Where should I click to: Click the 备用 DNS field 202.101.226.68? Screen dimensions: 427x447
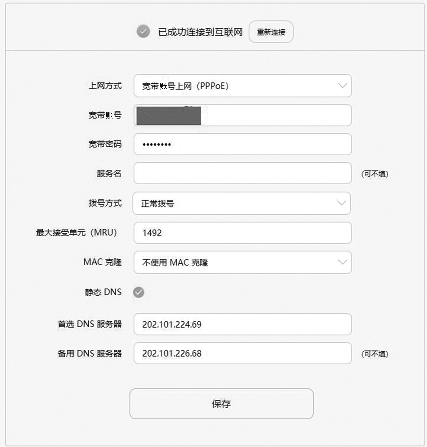pos(242,353)
